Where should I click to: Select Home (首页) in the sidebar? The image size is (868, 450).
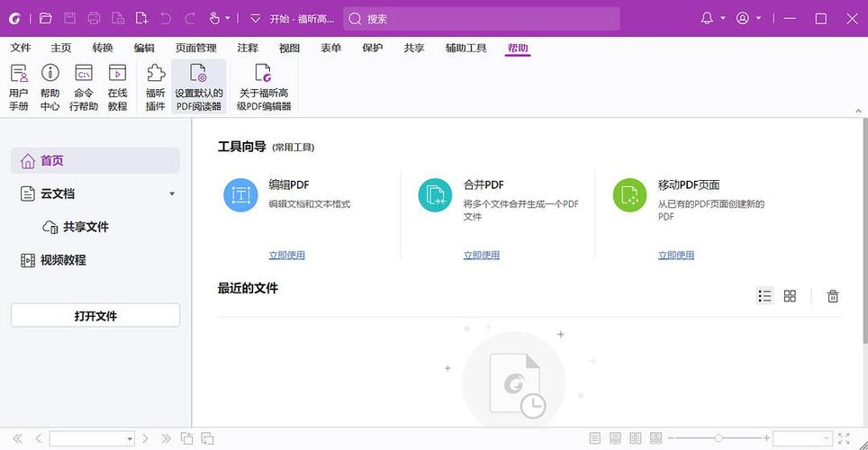(x=95, y=160)
